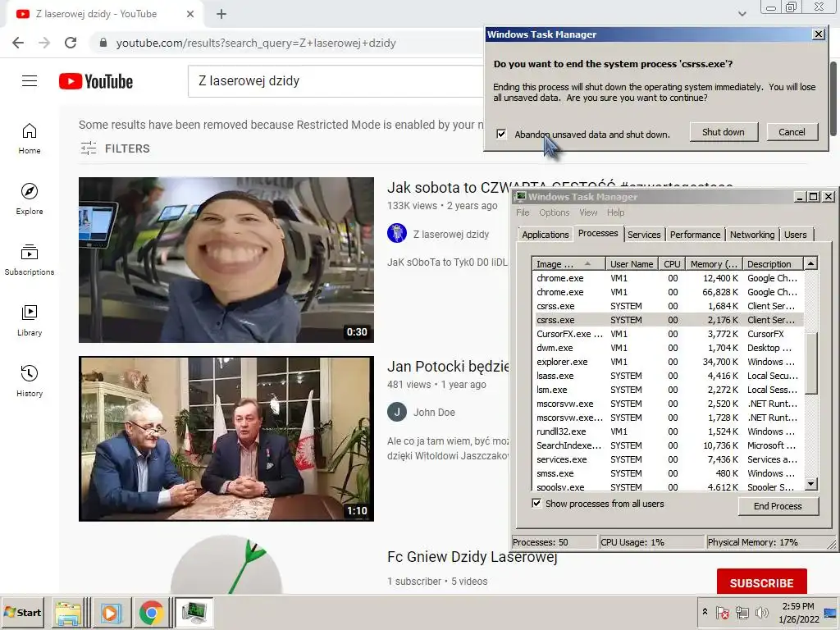
Task: Cancel the csrss.exe end dialog
Action: click(x=792, y=132)
